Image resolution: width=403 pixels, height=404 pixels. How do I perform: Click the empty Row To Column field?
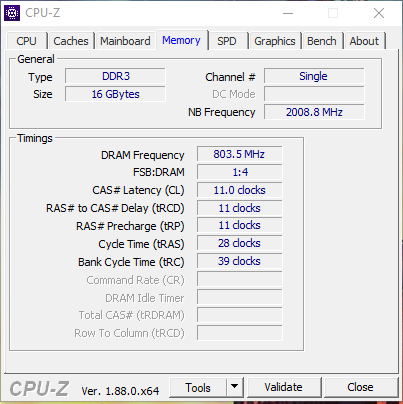pyautogui.click(x=239, y=333)
